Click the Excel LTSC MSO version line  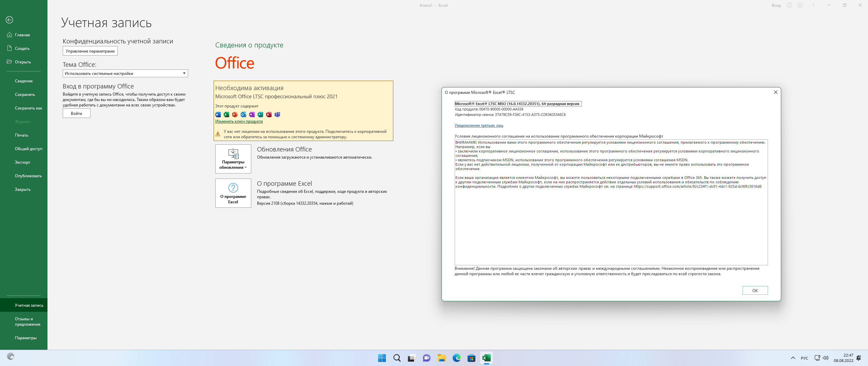[x=518, y=104]
